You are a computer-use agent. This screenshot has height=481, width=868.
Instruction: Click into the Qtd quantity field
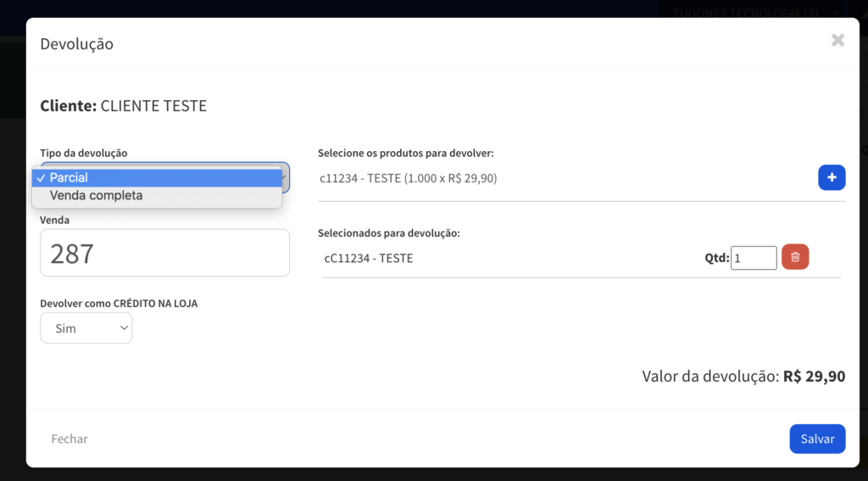tap(754, 258)
